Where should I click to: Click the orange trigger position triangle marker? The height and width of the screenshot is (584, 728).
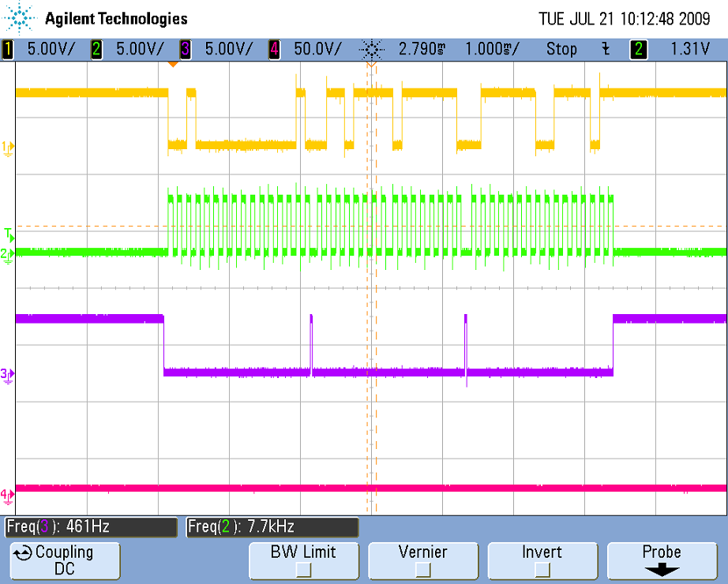coord(173,64)
